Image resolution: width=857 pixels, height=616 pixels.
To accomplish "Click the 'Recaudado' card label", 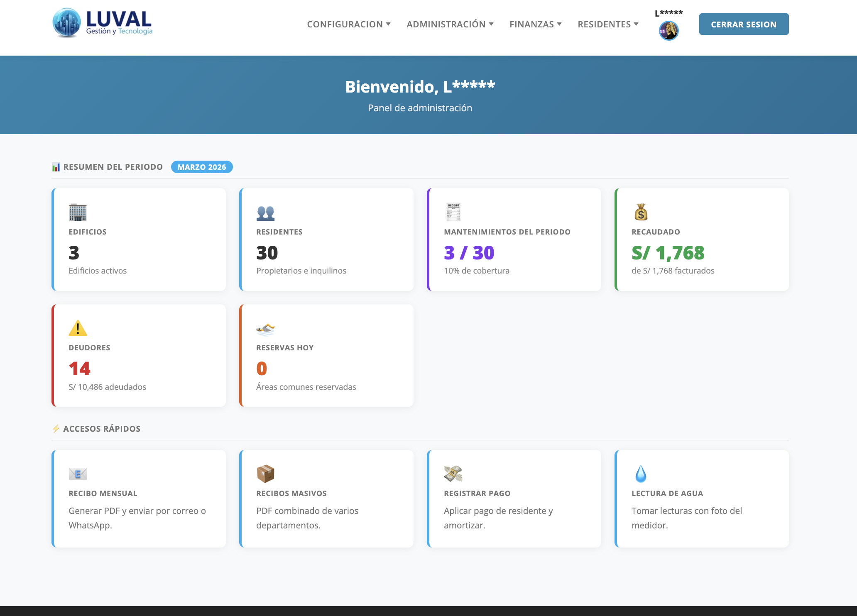I will [x=656, y=232].
